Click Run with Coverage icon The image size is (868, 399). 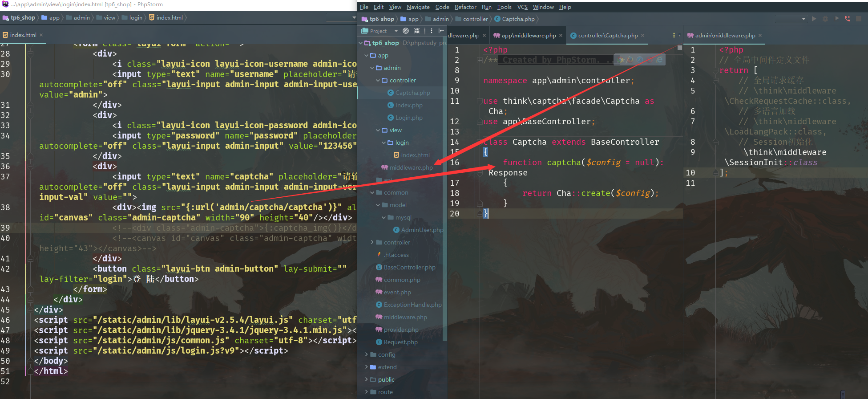tap(837, 19)
